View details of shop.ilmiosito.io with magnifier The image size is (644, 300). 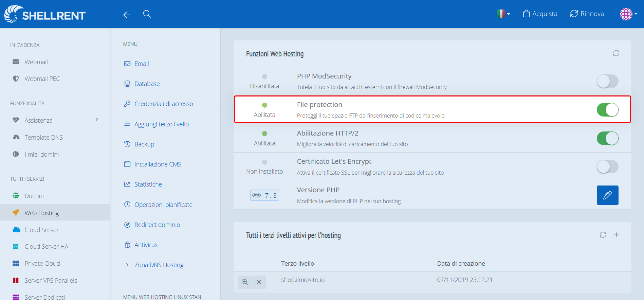(245, 282)
